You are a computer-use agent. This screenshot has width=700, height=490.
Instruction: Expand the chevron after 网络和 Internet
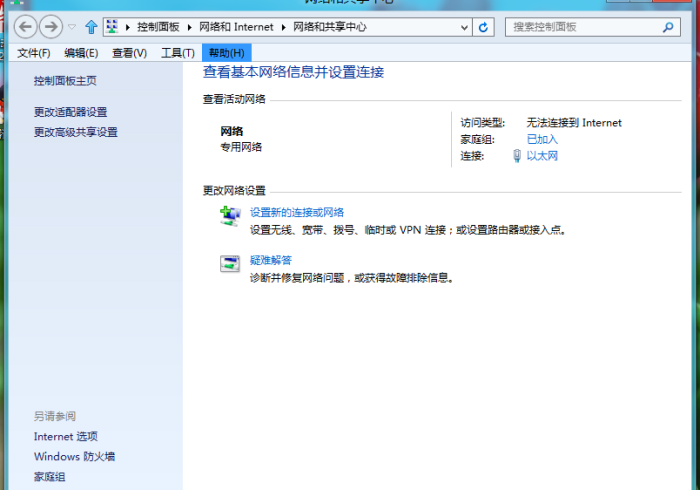pyautogui.click(x=283, y=27)
